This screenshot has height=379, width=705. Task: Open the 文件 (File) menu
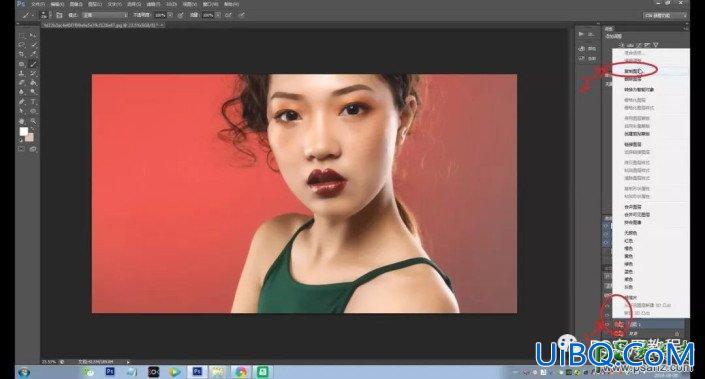coord(38,4)
